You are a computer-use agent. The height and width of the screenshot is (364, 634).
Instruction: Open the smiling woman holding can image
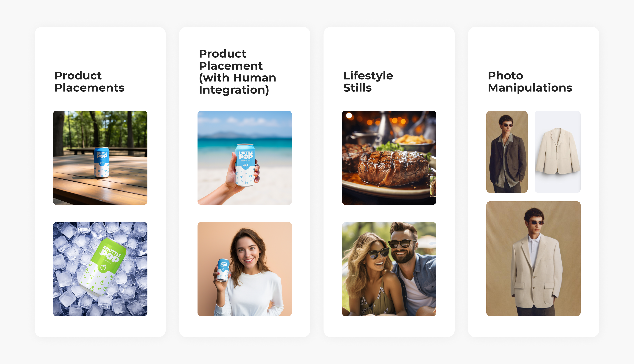pos(245,269)
